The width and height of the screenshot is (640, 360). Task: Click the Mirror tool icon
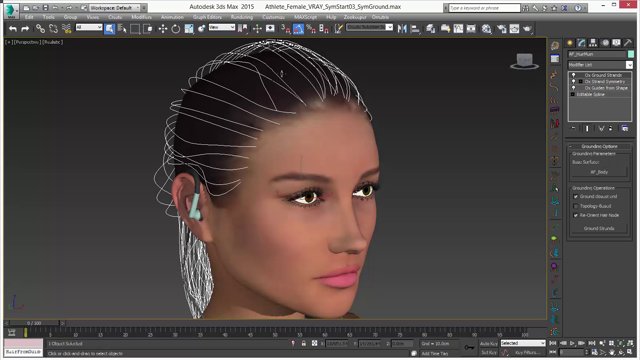coord(402,29)
